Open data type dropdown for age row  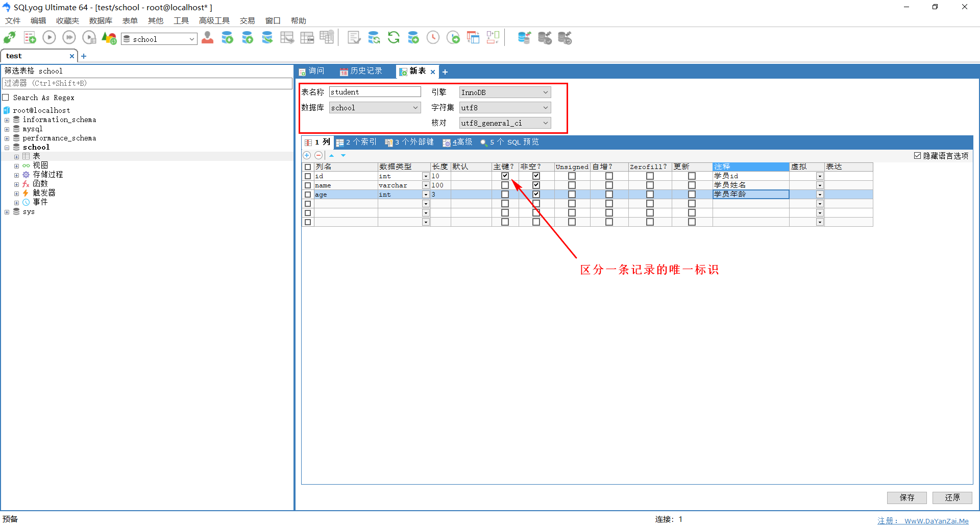(x=426, y=195)
